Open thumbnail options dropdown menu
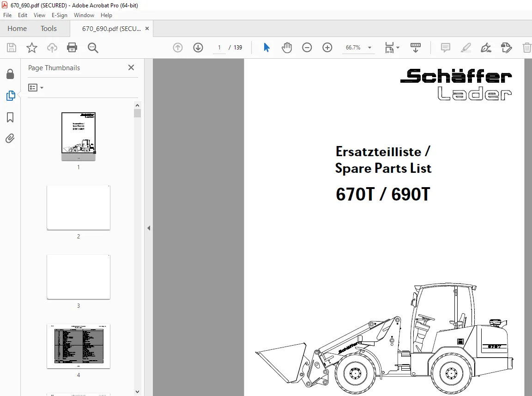The height and width of the screenshot is (396, 532). 36,88
